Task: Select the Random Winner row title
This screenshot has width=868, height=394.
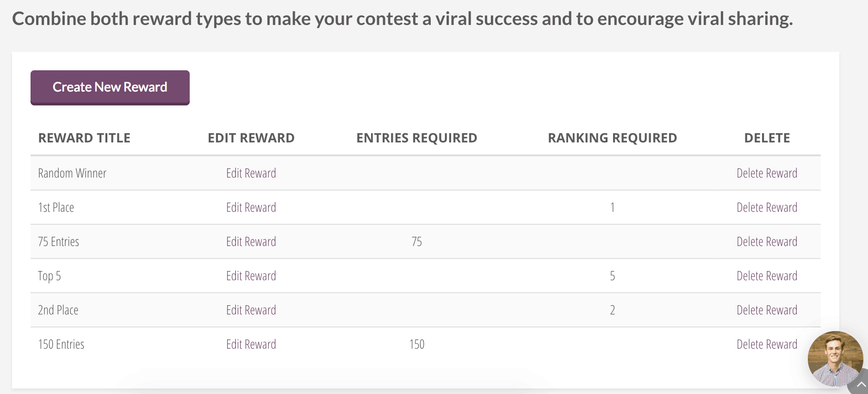Action: (72, 173)
